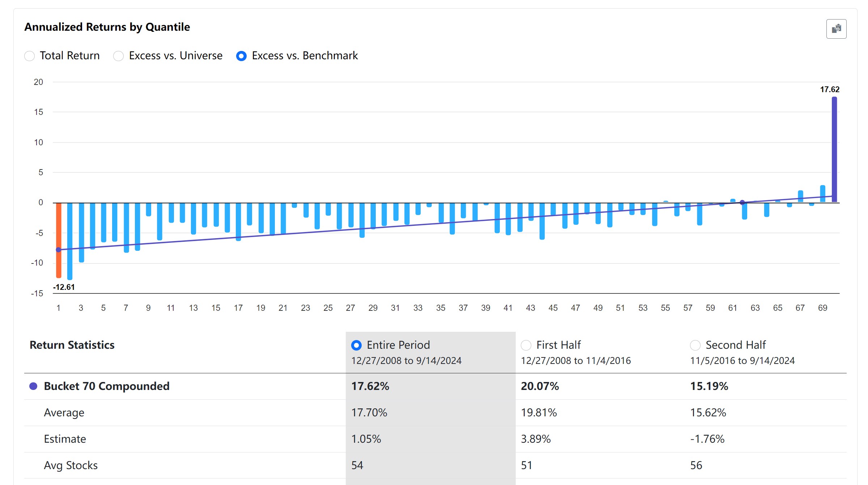Click the Average row label

pyautogui.click(x=64, y=413)
